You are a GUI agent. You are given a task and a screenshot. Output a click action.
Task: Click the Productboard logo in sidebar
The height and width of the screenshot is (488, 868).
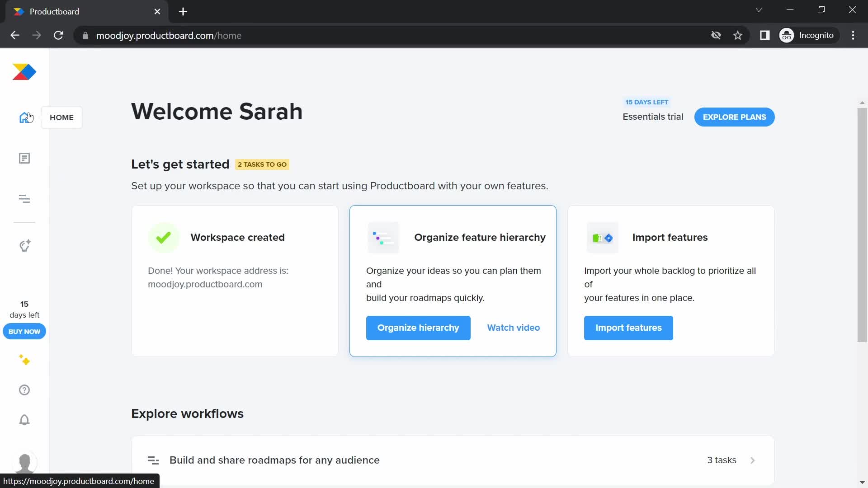(24, 72)
